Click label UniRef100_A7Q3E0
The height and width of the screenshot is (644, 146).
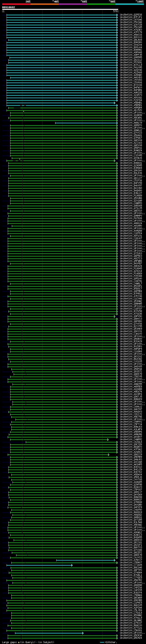[131, 30]
